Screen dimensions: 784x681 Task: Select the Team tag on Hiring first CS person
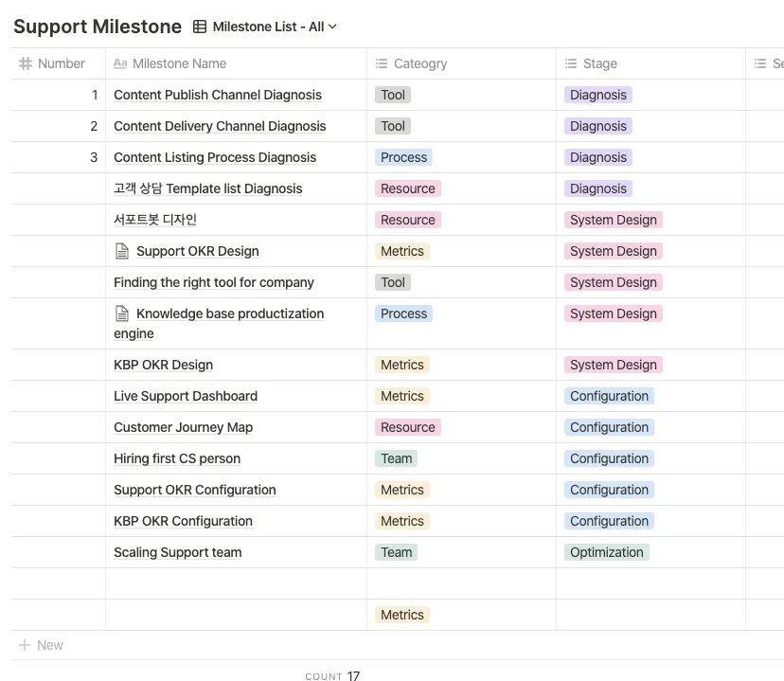[397, 458]
